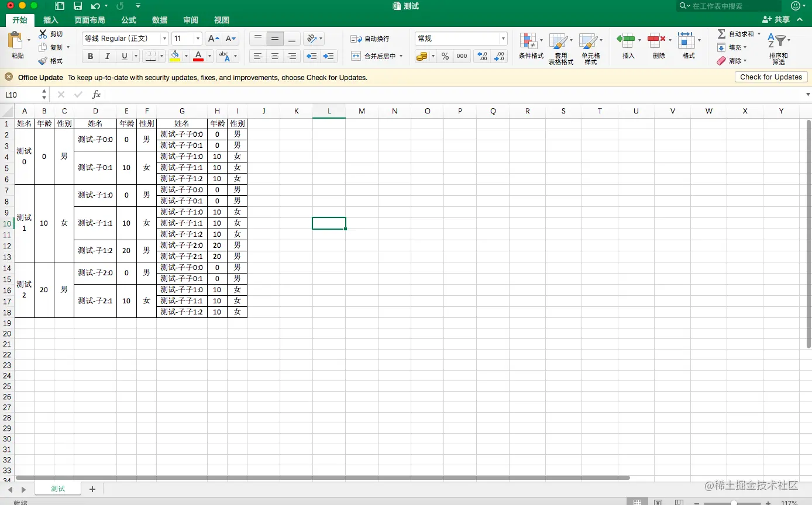Image resolution: width=812 pixels, height=505 pixels.
Task: Switch to Page Layout view in status bar
Action: (x=658, y=502)
